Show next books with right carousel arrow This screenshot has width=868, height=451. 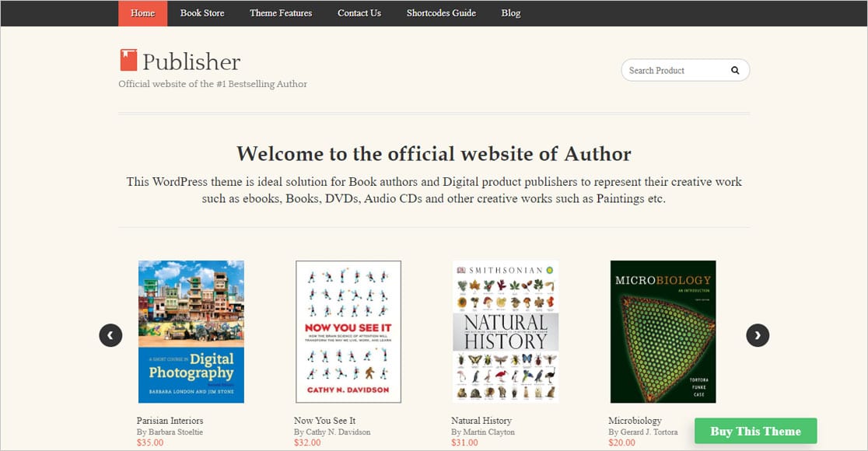pos(758,335)
